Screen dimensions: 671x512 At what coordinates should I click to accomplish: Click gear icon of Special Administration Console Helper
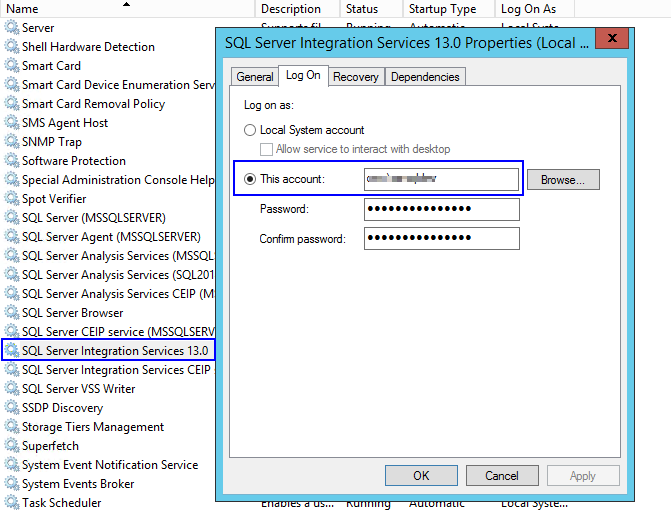(12, 180)
